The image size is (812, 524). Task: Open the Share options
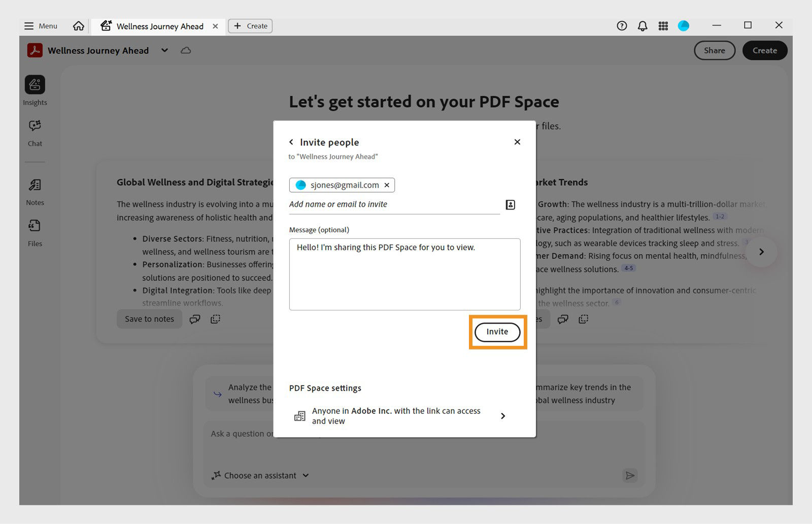[x=714, y=50]
